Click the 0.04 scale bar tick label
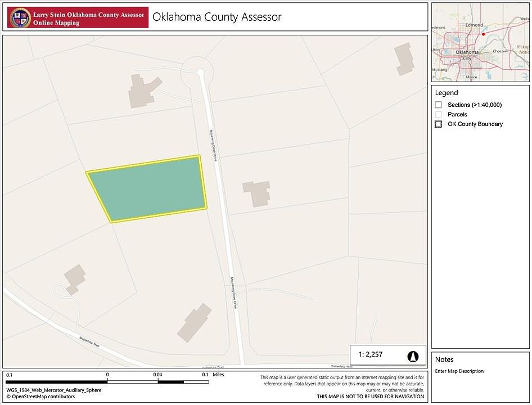This screenshot has height=405, width=532. click(157, 375)
